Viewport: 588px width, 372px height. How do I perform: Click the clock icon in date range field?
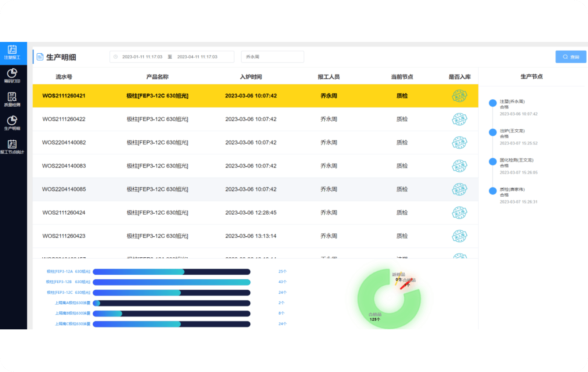coord(115,57)
